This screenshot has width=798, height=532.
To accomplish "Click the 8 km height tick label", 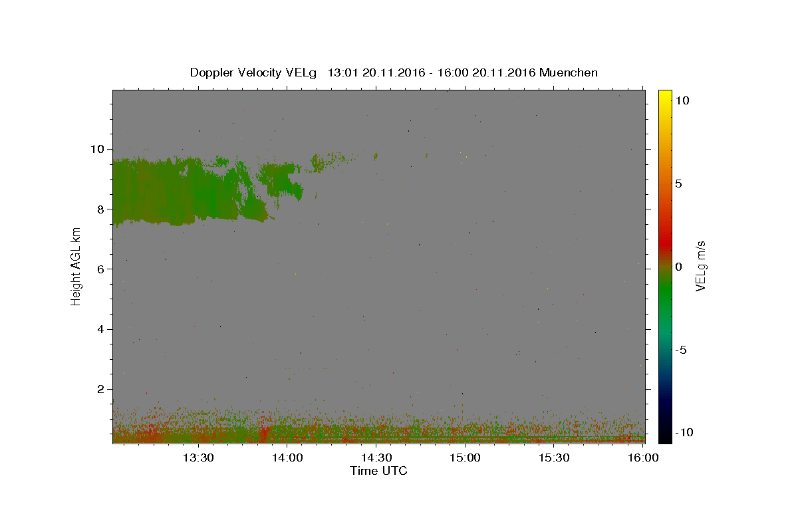I will click(102, 209).
